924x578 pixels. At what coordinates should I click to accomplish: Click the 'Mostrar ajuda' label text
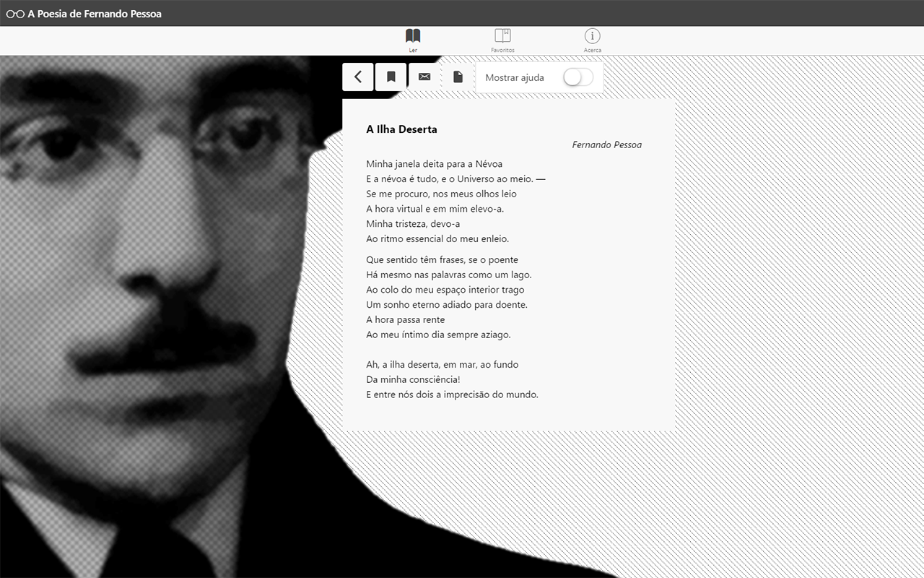point(515,77)
